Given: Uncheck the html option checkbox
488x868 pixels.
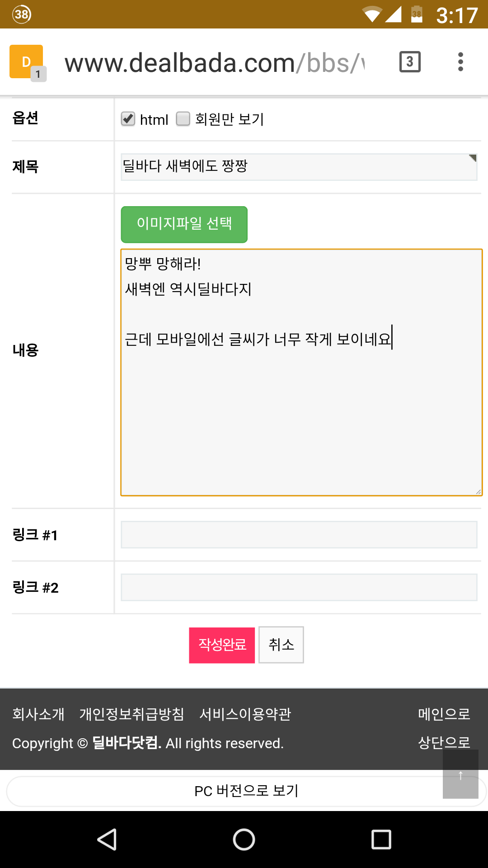Looking at the screenshot, I should [x=128, y=119].
